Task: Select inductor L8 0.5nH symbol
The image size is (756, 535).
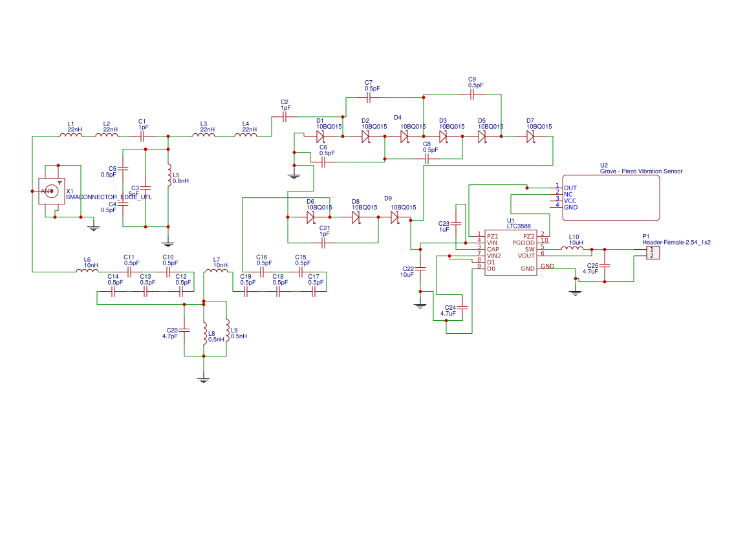Action: tap(204, 333)
